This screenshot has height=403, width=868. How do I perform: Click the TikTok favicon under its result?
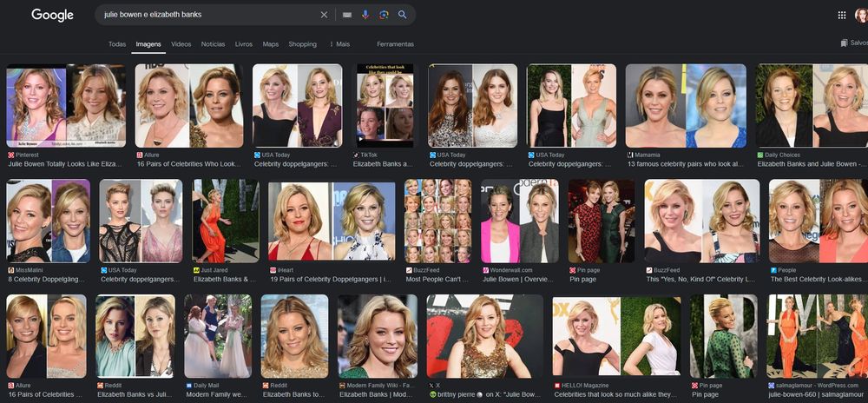pyautogui.click(x=356, y=155)
